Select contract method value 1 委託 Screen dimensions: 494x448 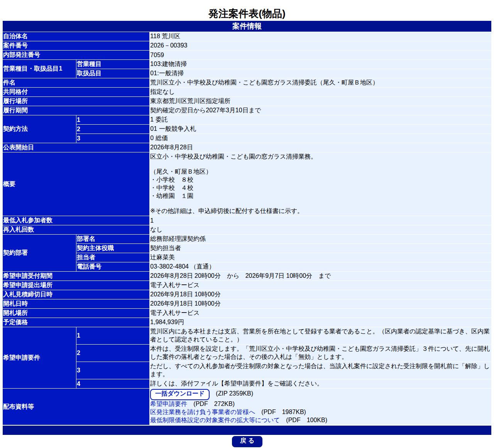point(159,120)
